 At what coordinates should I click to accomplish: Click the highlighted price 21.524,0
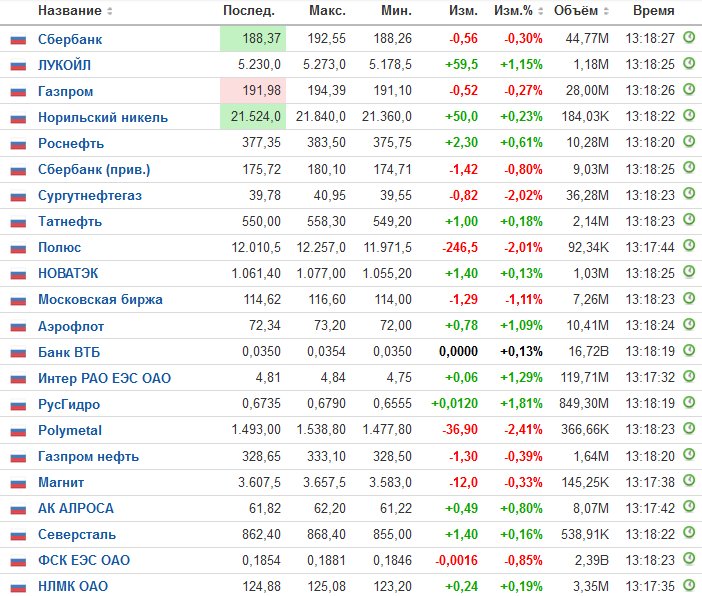point(253,117)
